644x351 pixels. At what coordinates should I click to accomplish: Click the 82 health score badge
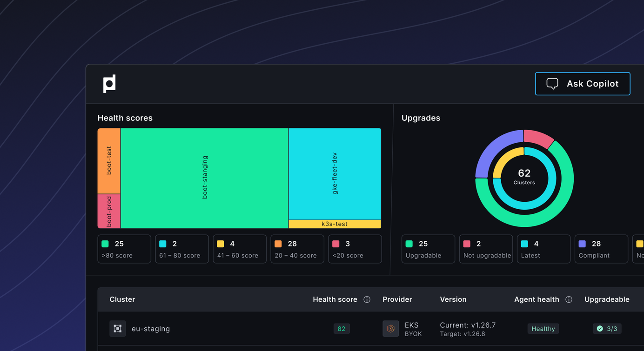pyautogui.click(x=342, y=329)
